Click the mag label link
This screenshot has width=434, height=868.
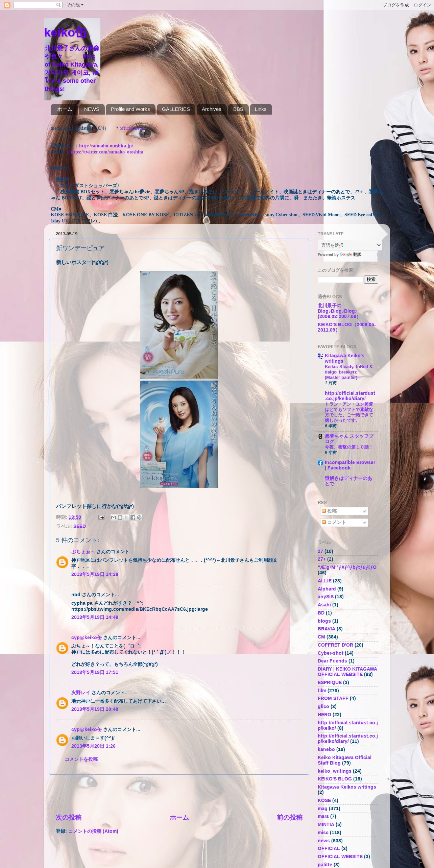322,809
